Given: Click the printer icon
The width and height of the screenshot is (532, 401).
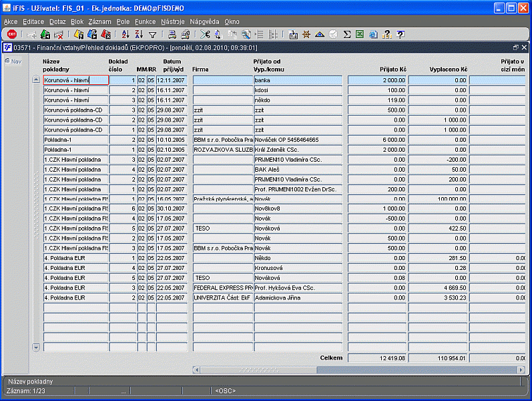Looking at the screenshot, I should pyautogui.click(x=172, y=34).
